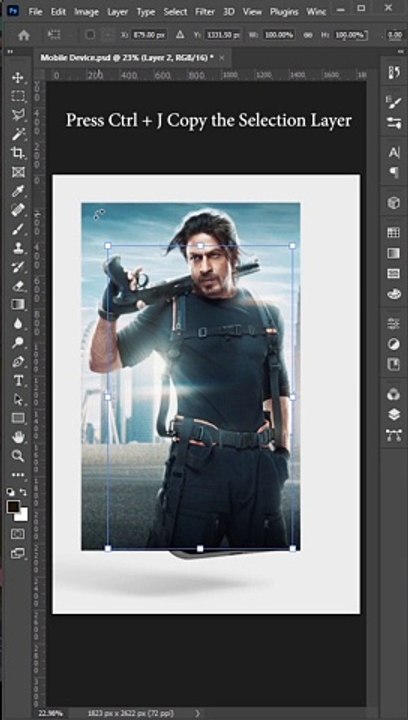This screenshot has height=720, width=408.
Task: Select the Move tool
Action: (x=18, y=78)
